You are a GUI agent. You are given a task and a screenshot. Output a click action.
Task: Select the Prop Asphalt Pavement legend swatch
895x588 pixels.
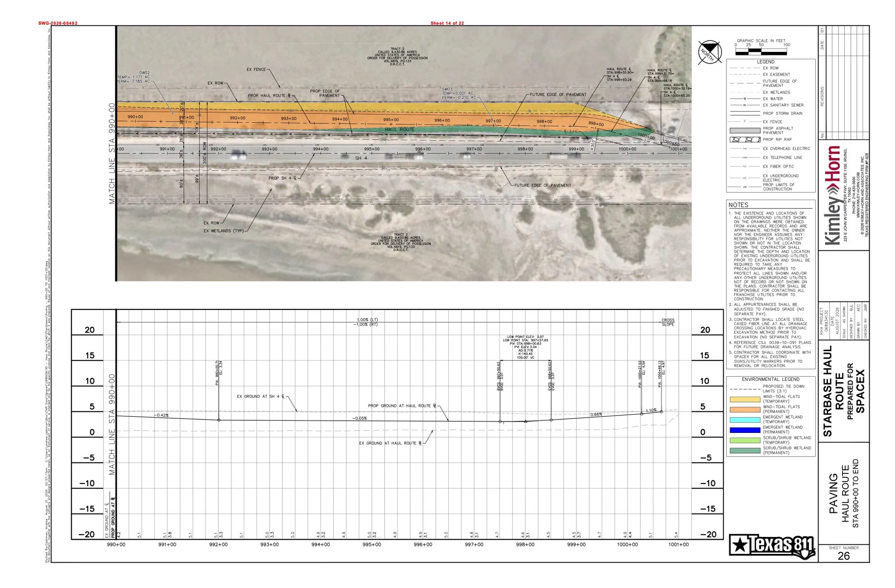click(745, 131)
